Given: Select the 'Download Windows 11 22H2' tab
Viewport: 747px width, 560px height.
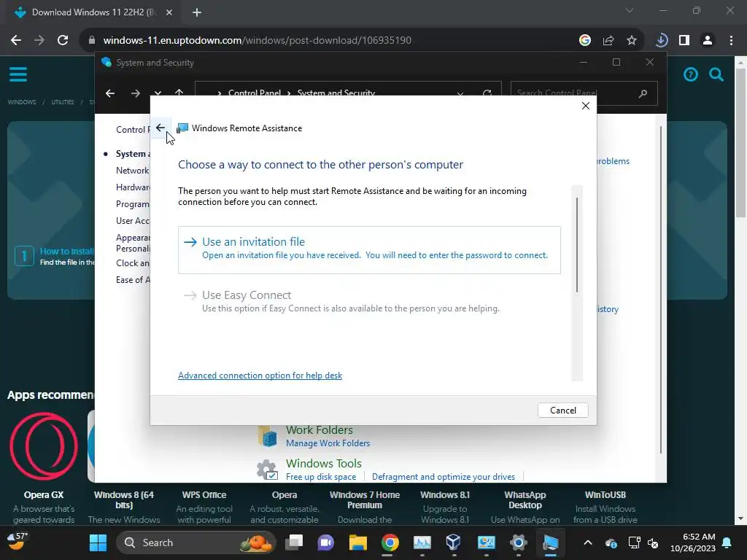Looking at the screenshot, I should 93,12.
